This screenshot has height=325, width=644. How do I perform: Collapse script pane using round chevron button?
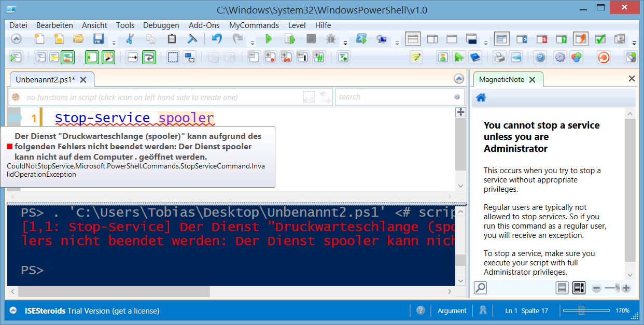click(x=458, y=79)
